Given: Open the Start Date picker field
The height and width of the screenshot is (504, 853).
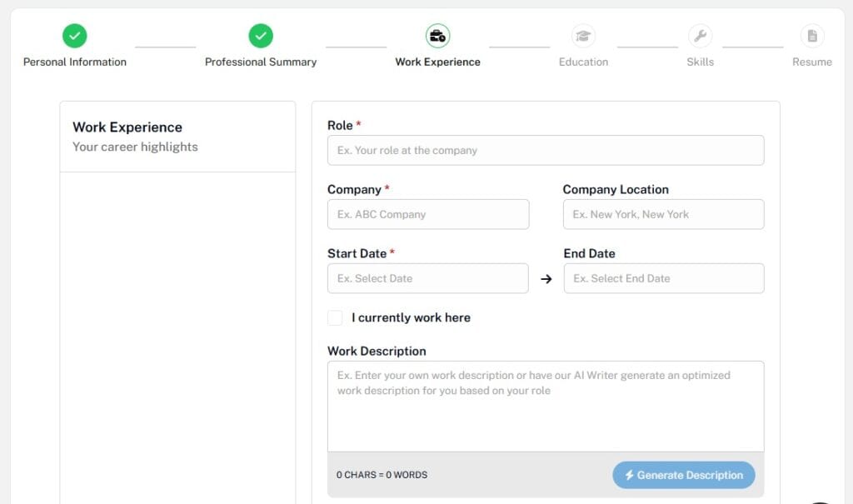Looking at the screenshot, I should pos(427,278).
